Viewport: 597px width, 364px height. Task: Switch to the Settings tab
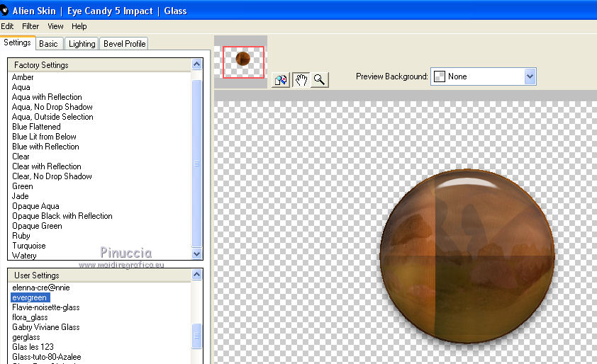(17, 42)
